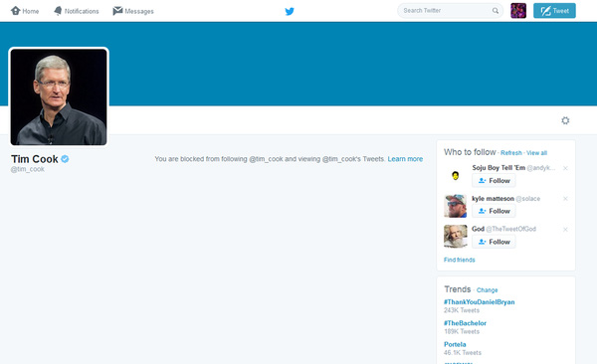This screenshot has width=597, height=364.
Task: Refresh Who to follow suggestions
Action: 511,153
